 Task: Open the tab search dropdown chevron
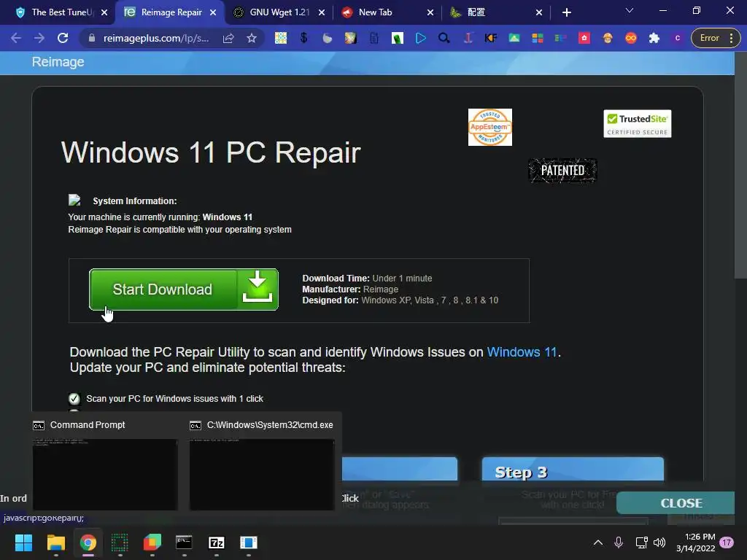(630, 10)
